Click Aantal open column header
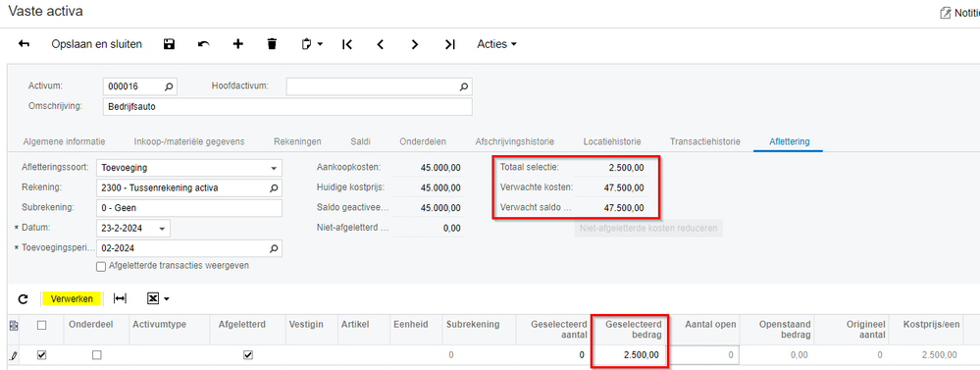Image resolution: width=980 pixels, height=370 pixels. (x=710, y=325)
